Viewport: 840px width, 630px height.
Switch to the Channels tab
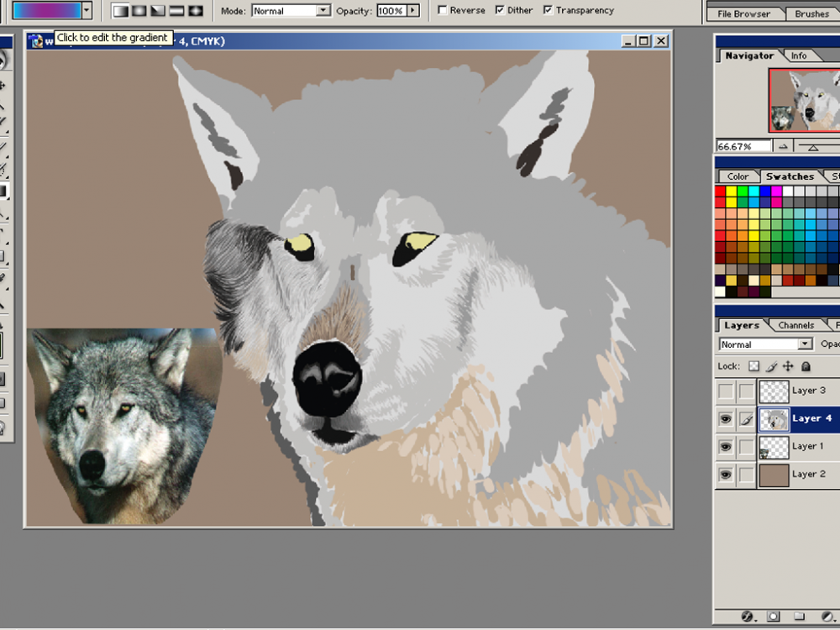click(x=795, y=325)
